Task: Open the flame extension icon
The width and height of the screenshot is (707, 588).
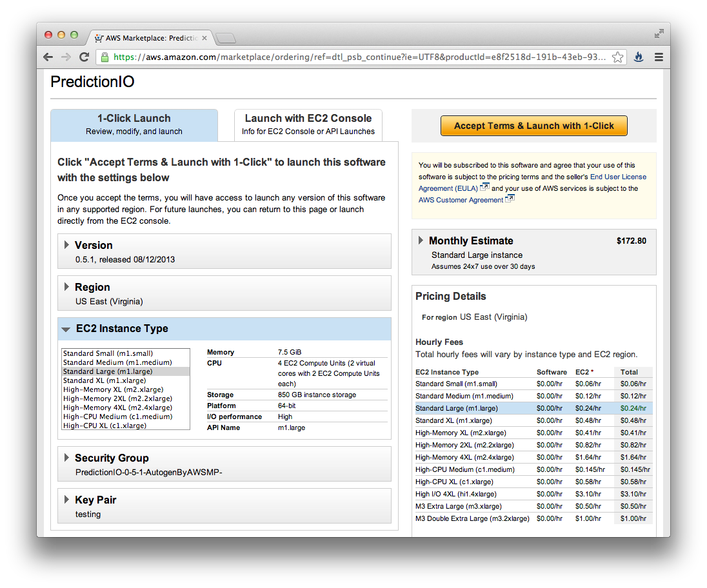Action: coord(639,57)
